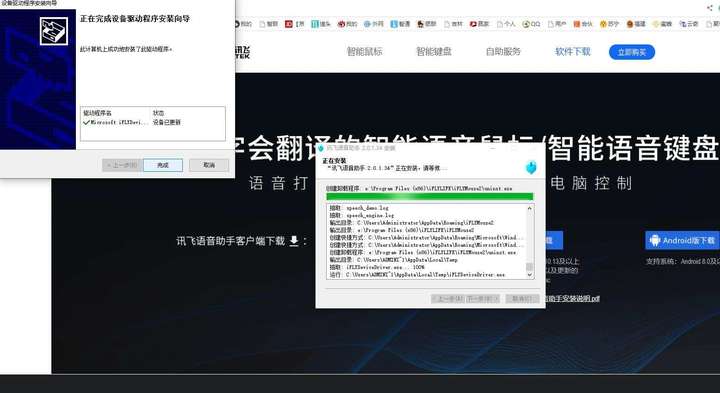720x393 pixels.
Task: Click the driver wizard hardware icon
Action: point(54,31)
